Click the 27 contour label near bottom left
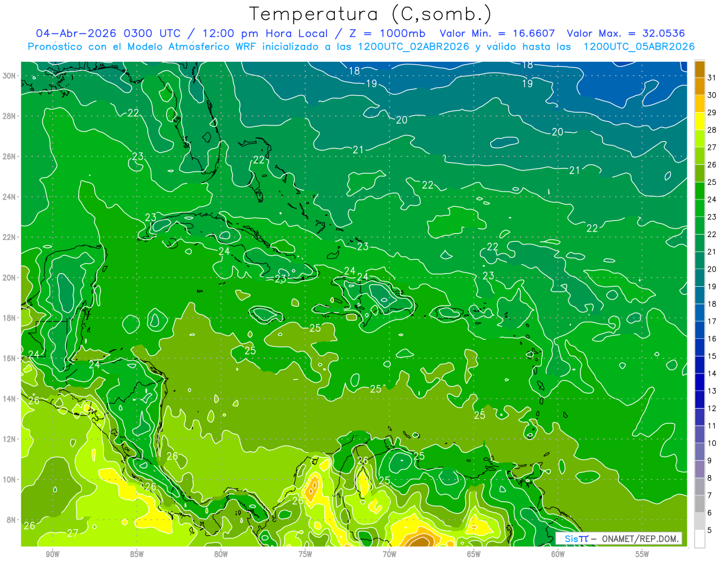This screenshot has width=728, height=562. (x=72, y=533)
